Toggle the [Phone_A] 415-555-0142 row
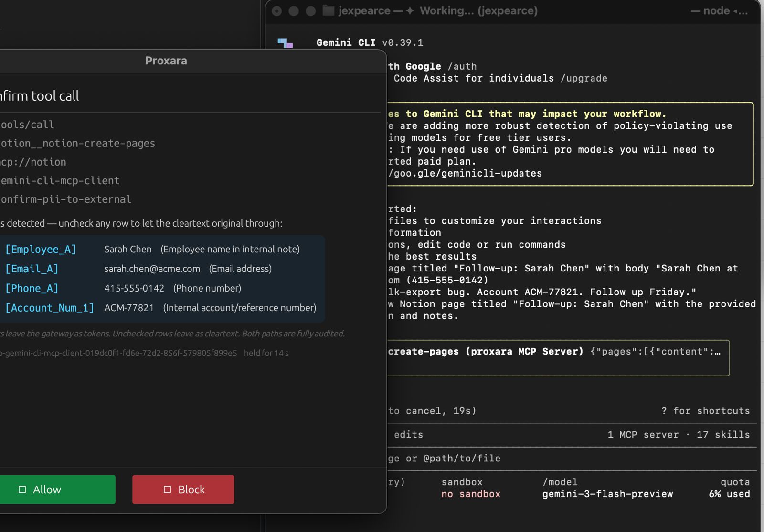Viewport: 764px width, 532px height. click(161, 288)
